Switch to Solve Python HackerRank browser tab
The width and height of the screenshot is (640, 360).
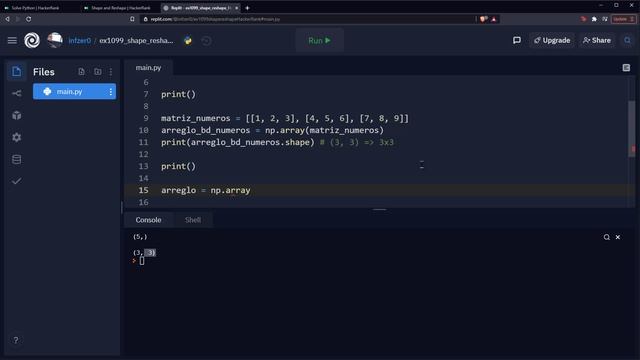pyautogui.click(x=35, y=8)
